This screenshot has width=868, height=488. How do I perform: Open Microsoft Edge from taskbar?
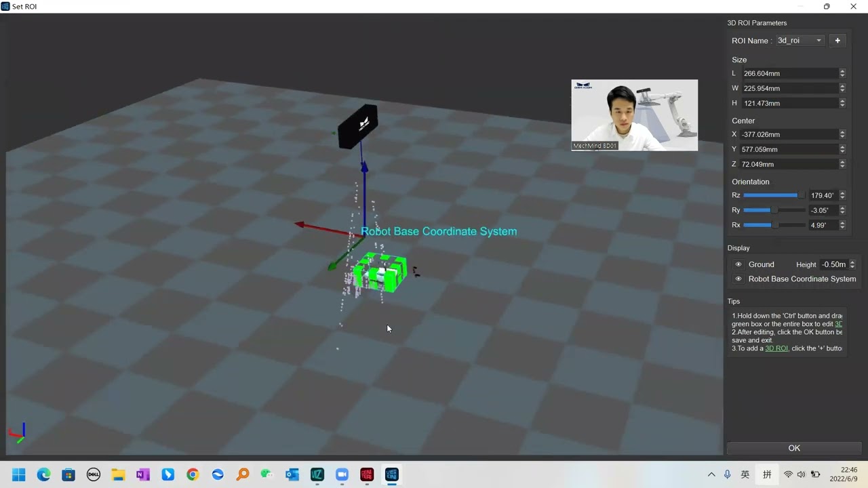click(x=43, y=474)
